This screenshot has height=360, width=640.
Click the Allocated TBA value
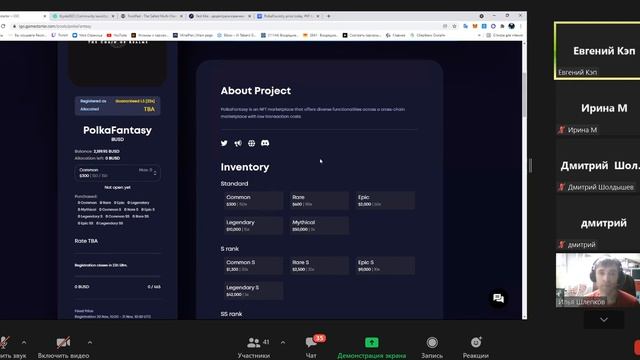[x=149, y=109]
